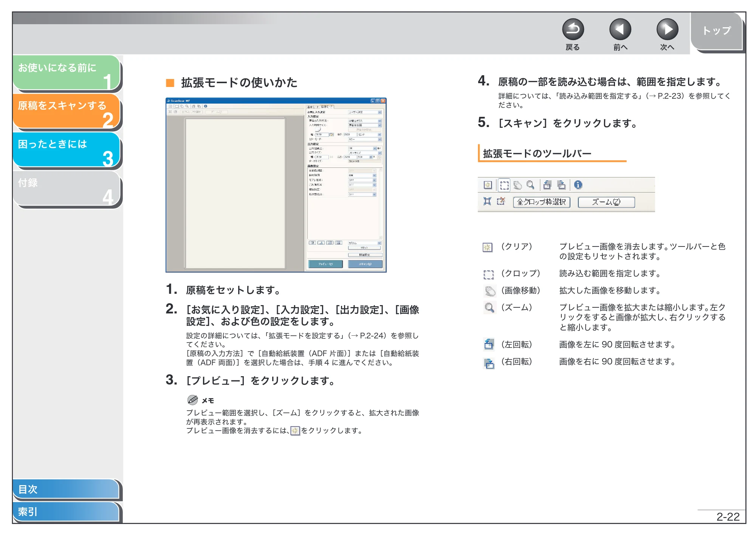Click Rotate Left icon in enlarged toolbar

click(x=547, y=185)
